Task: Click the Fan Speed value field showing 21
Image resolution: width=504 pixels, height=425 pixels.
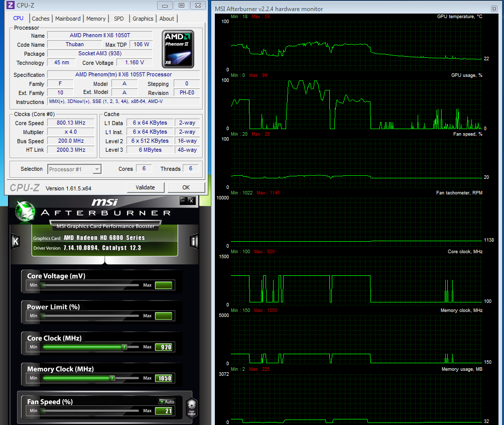Action: pos(164,410)
